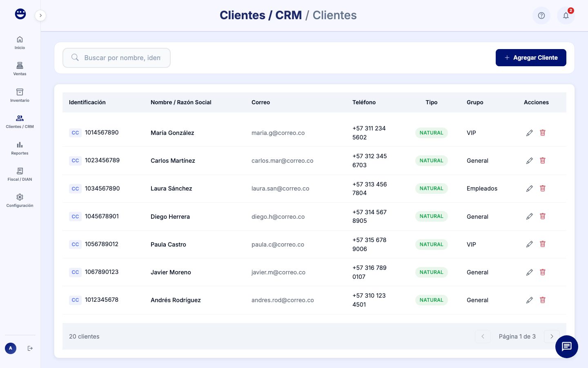Open Inicio from the navigation menu

coord(20,39)
